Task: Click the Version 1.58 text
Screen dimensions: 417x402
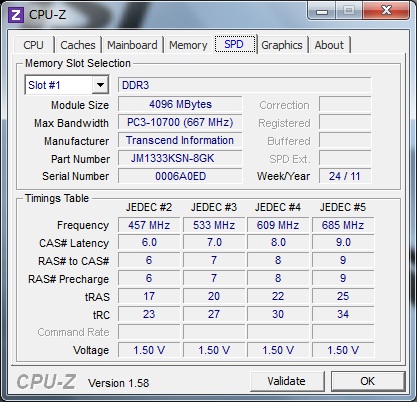Action: [119, 383]
